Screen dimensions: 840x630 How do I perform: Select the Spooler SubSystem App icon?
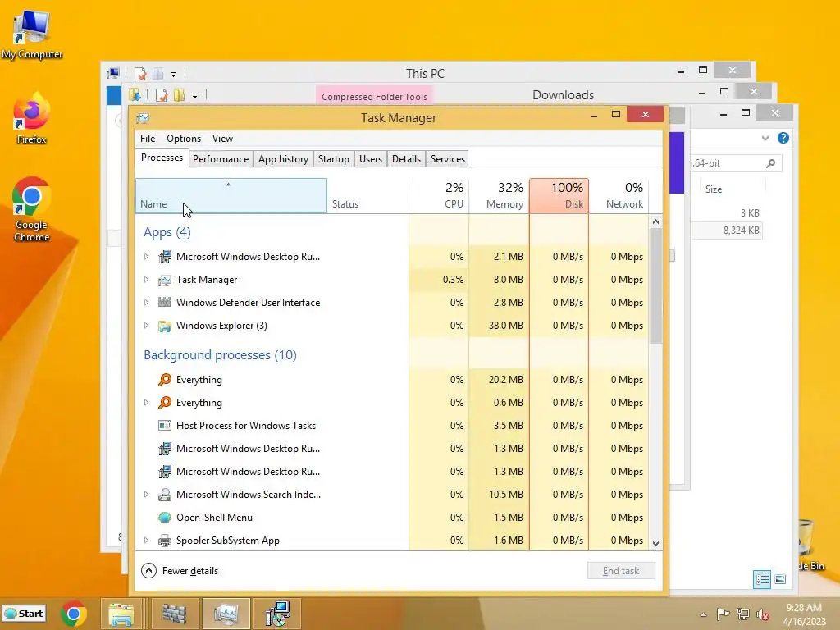pos(164,541)
